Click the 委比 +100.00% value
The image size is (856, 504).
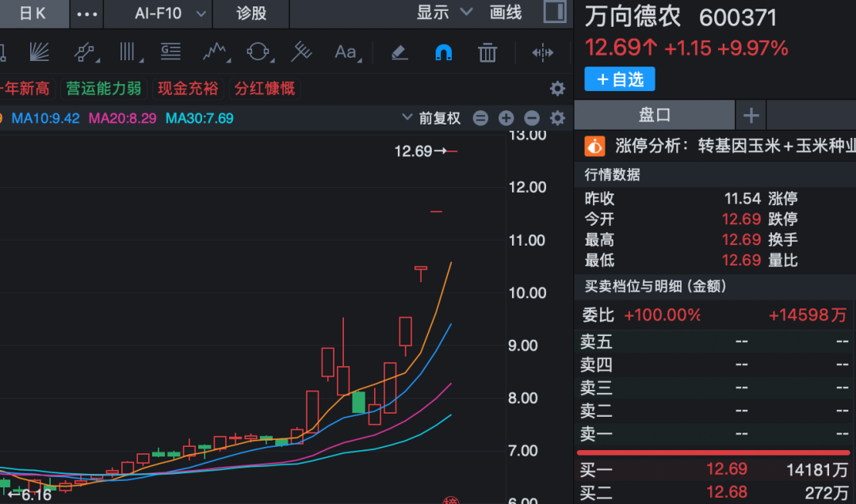[662, 315]
